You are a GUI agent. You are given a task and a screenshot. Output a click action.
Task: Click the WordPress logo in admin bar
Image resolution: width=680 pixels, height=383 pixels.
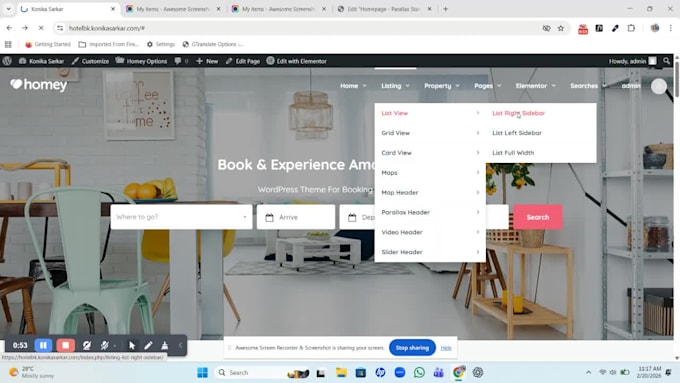coord(7,61)
